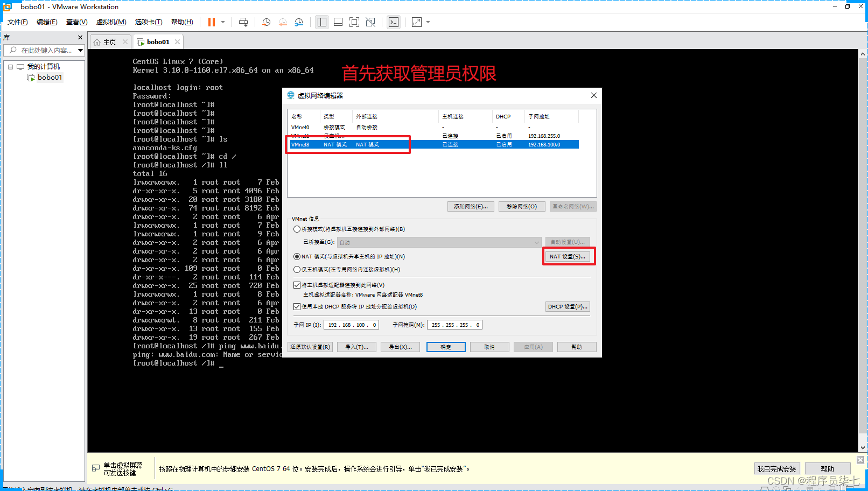Click the 移除网络(O) button

[522, 207]
